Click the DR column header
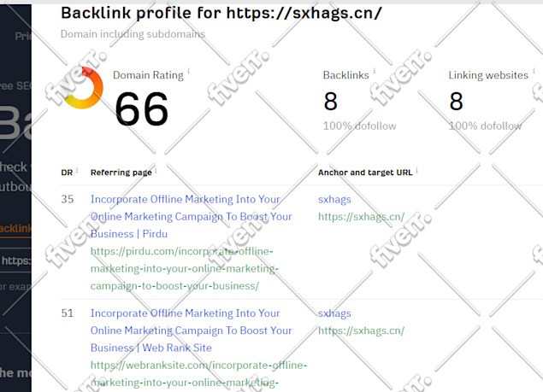The height and width of the screenshot is (392, 543). coord(67,173)
